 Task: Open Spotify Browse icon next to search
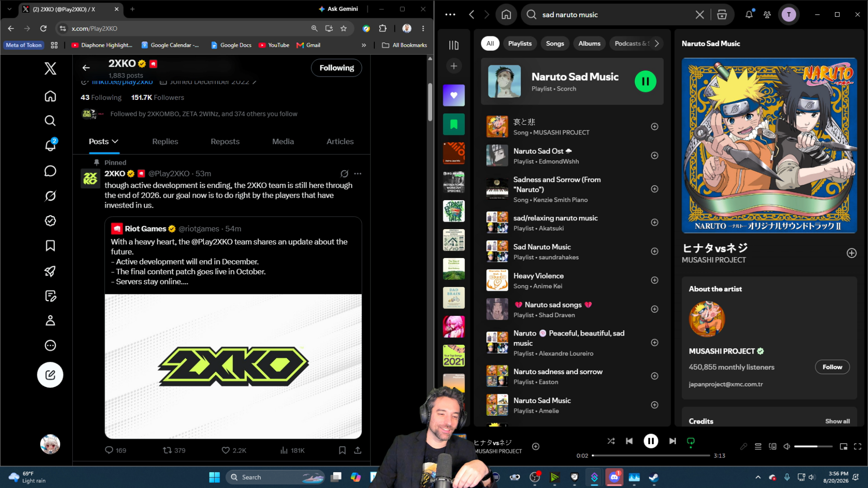pyautogui.click(x=722, y=15)
